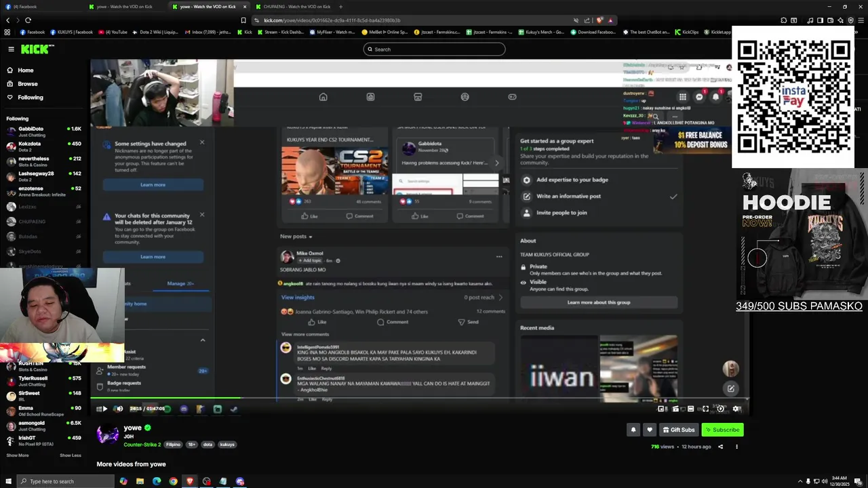Open File Explorer from taskbar

pyautogui.click(x=140, y=481)
